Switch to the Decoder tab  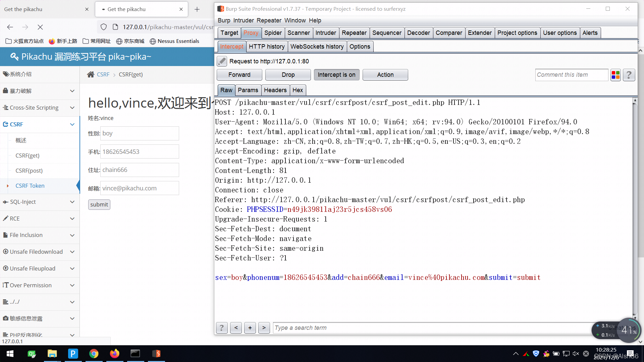click(x=418, y=33)
